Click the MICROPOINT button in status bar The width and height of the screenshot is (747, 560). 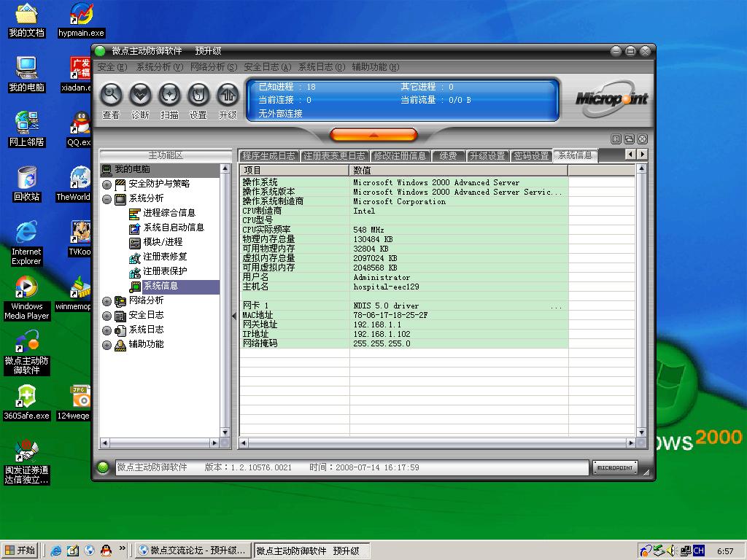pos(615,467)
